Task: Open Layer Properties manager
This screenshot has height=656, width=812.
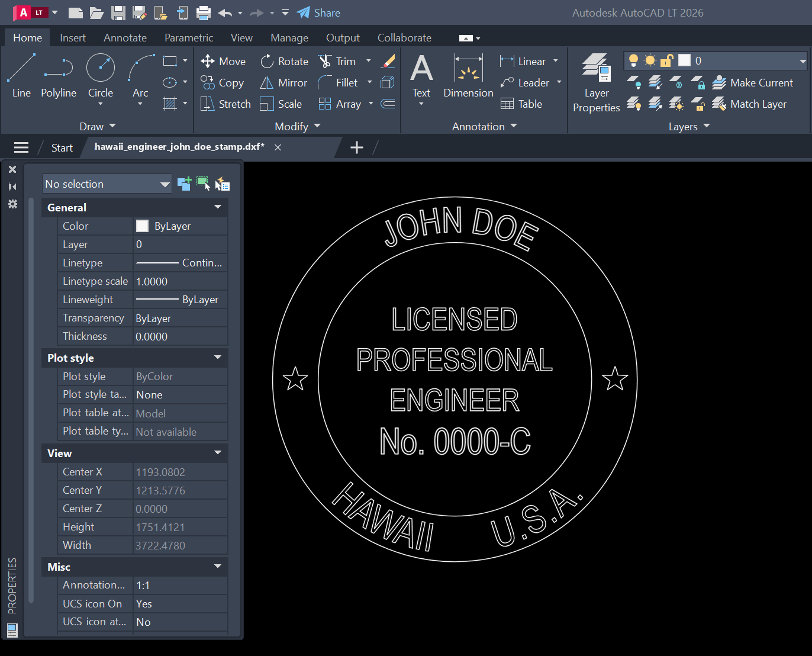Action: 596,83
